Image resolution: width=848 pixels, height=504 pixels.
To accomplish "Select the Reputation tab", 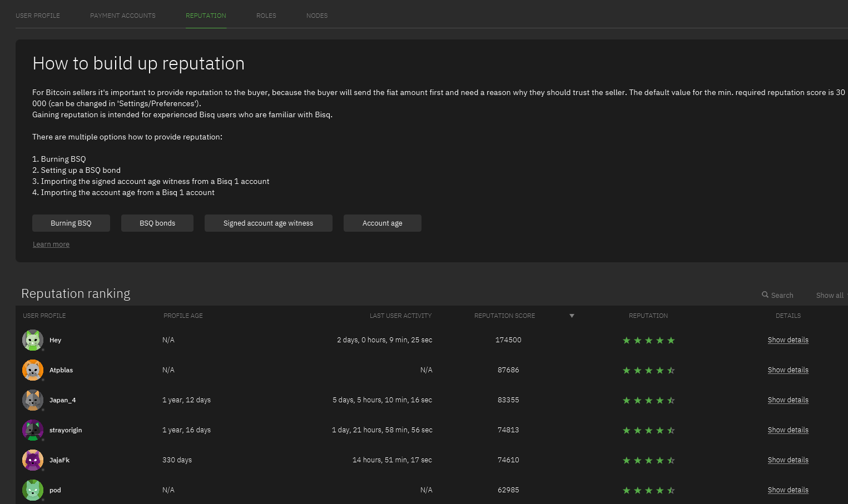I will tap(206, 16).
